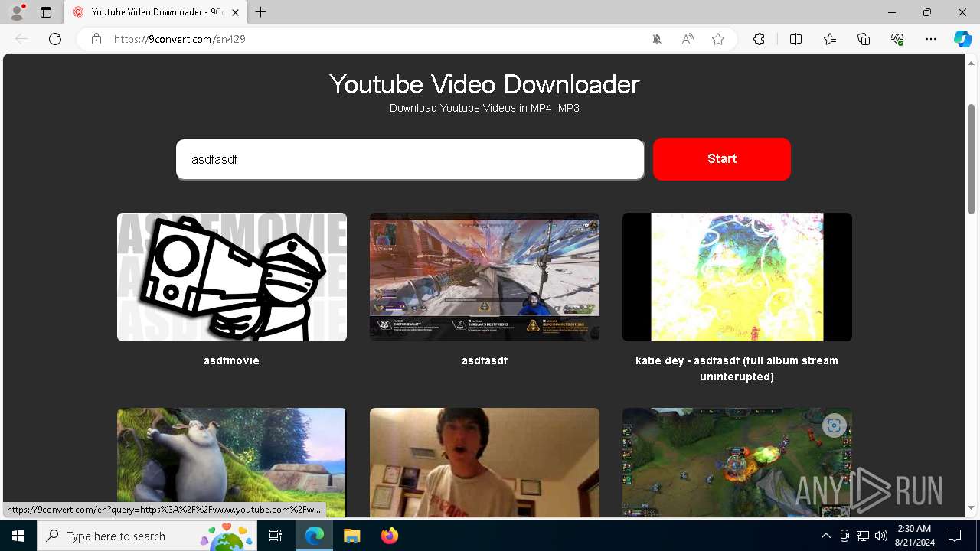The width and height of the screenshot is (980, 551).
Task: Click the video search input field
Action: (x=410, y=159)
